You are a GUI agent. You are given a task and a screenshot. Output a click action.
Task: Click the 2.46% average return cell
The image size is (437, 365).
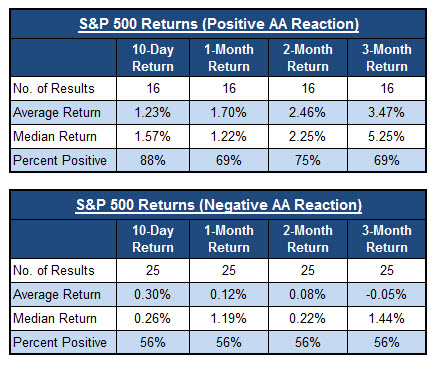point(308,113)
